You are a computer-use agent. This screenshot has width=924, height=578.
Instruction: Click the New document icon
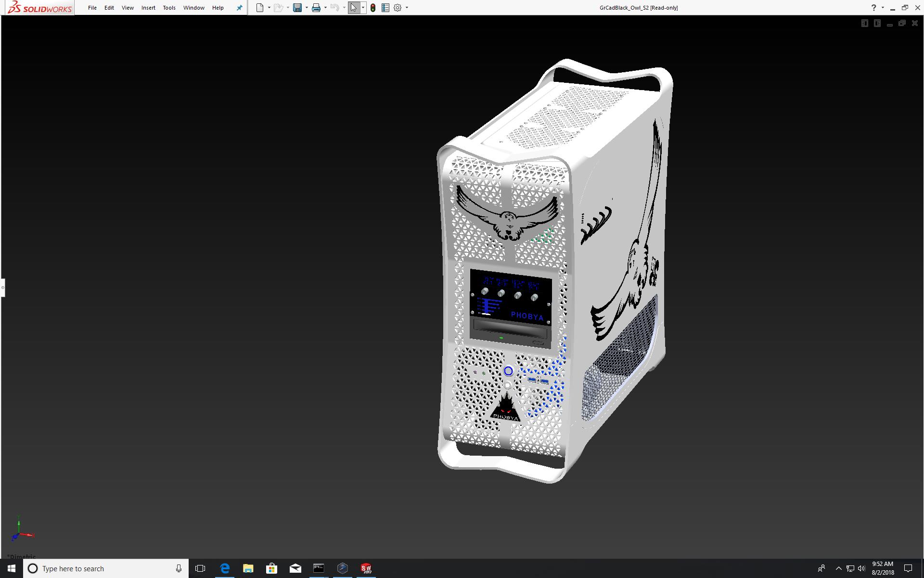tap(260, 8)
